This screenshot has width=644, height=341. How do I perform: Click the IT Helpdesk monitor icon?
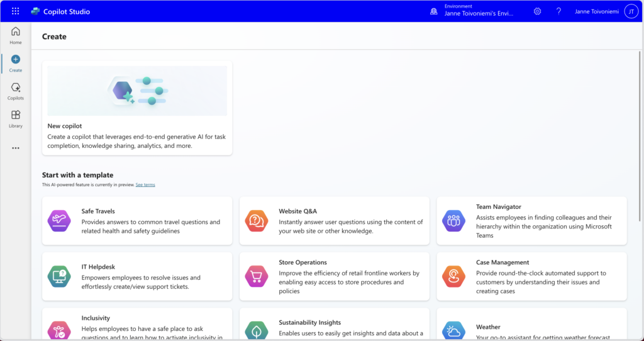click(59, 276)
